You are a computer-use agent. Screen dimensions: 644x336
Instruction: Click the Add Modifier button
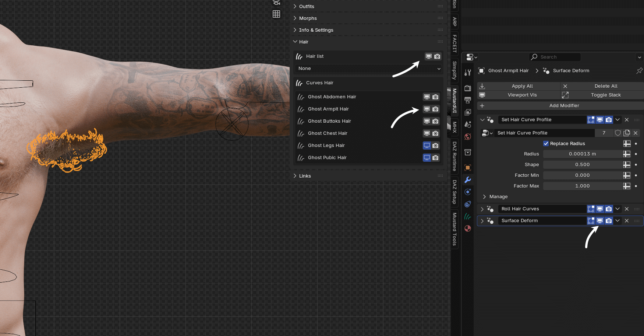564,106
